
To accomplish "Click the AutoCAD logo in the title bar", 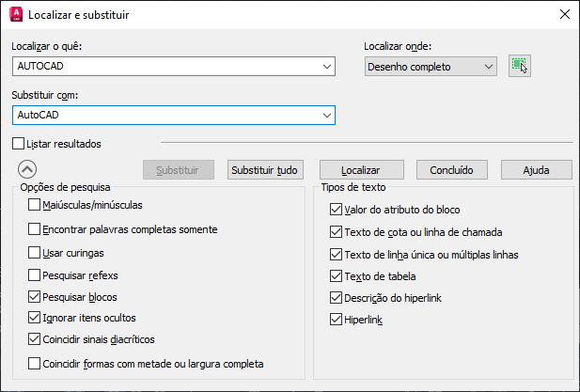I will 15,15.
